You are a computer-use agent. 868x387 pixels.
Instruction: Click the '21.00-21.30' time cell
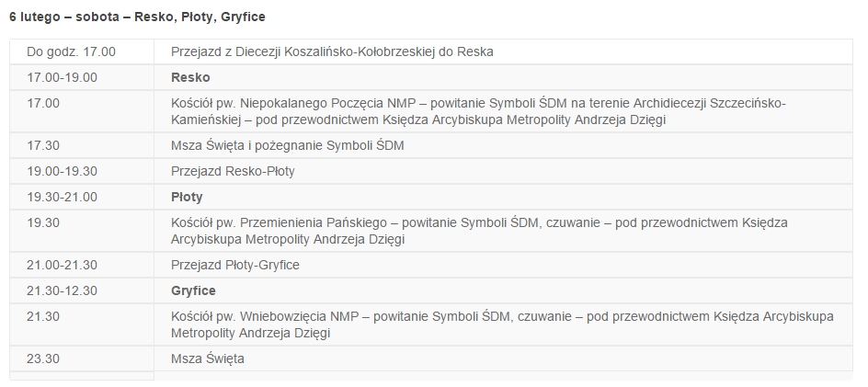[x=82, y=265]
